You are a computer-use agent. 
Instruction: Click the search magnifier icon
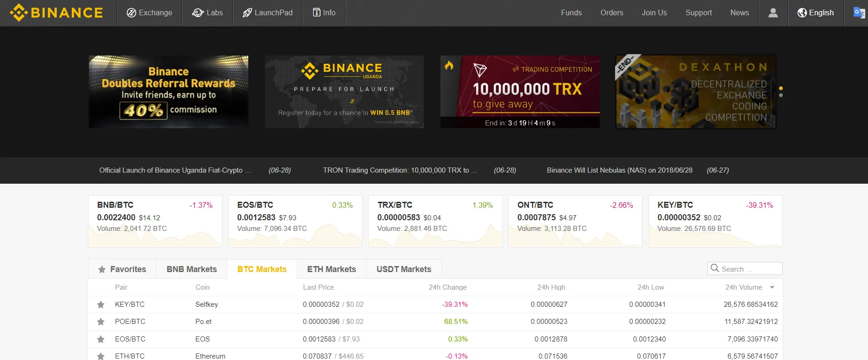point(715,268)
